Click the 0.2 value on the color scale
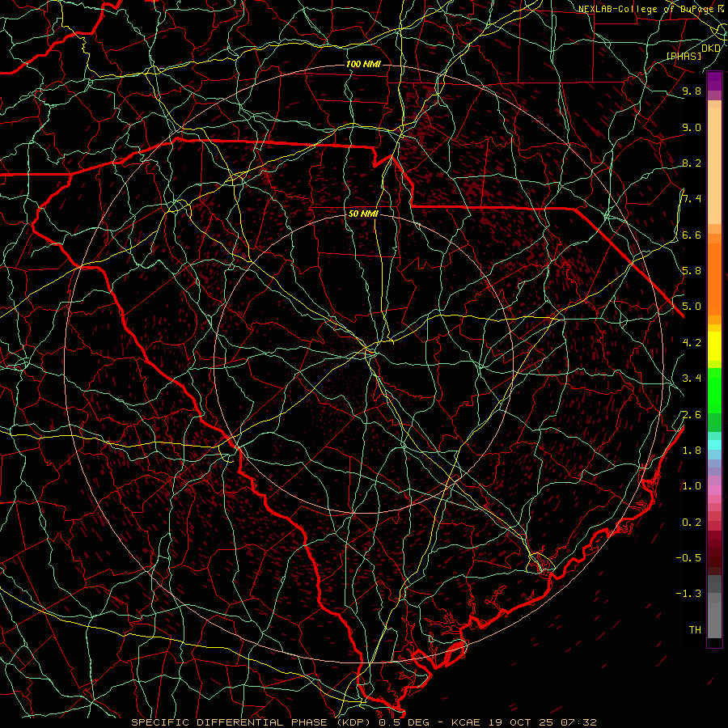 tap(692, 522)
